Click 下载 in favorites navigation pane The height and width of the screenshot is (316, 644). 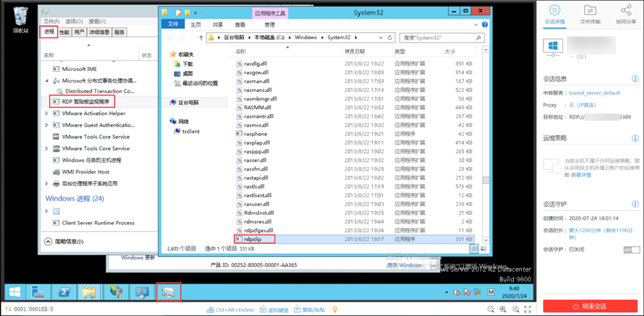click(x=183, y=64)
